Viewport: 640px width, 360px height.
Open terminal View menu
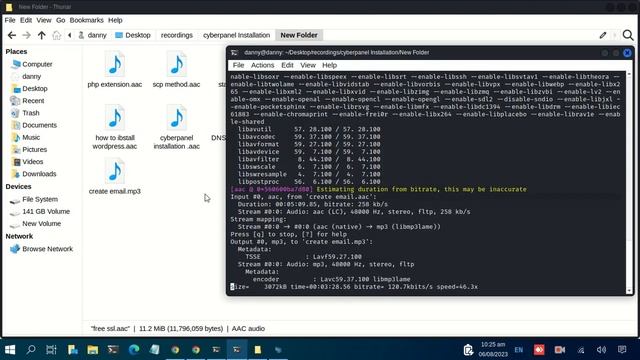point(308,65)
